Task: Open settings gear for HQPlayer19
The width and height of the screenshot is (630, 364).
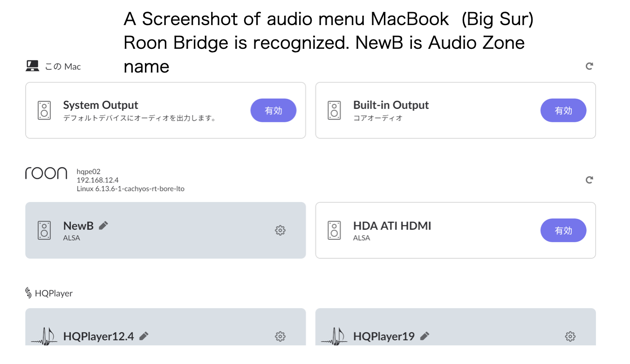Action: (x=570, y=336)
